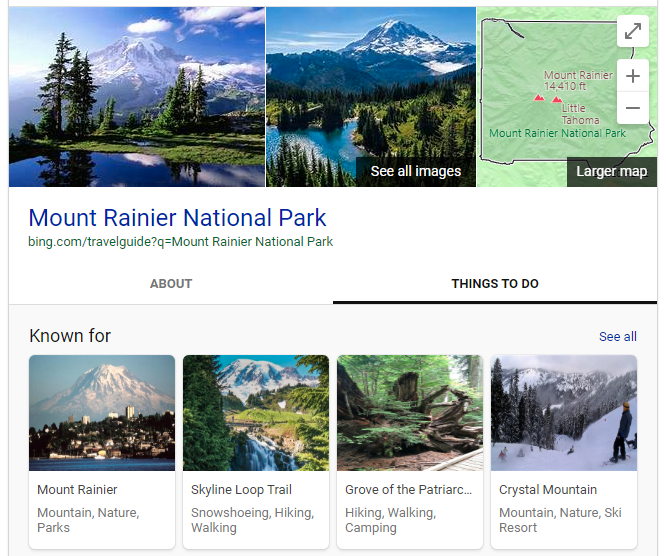Viewport: 666px width, 556px height.
Task: Open the Crystal Mountain card image
Action: [x=564, y=413]
